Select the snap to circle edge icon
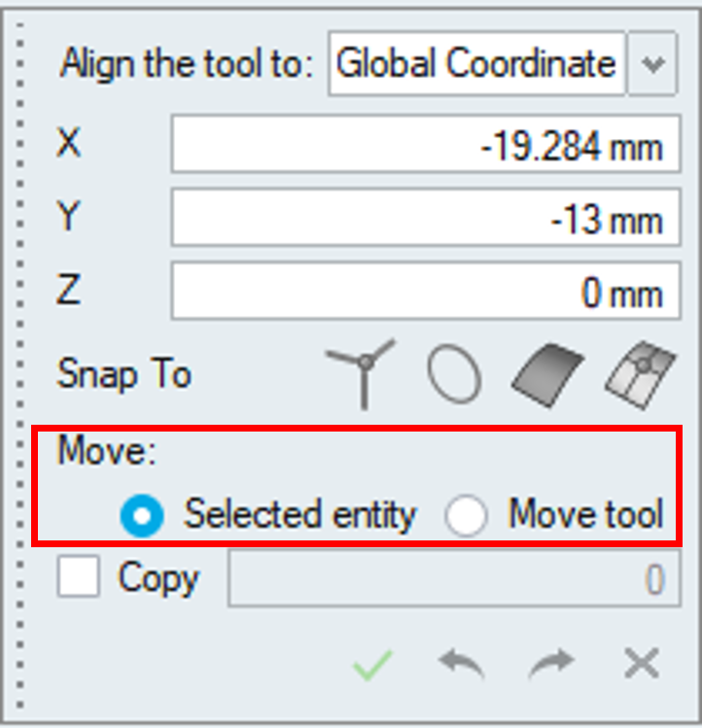Screen dimensions: 702x728 point(454,374)
